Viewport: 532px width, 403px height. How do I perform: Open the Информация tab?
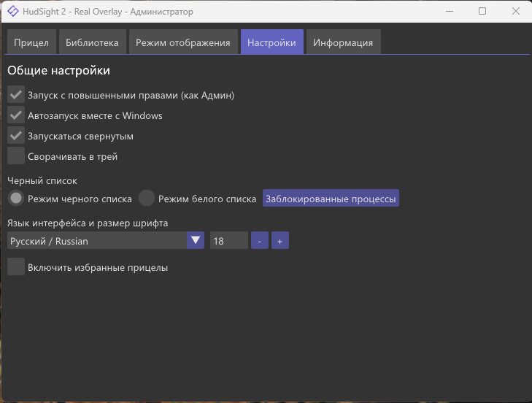pos(343,42)
